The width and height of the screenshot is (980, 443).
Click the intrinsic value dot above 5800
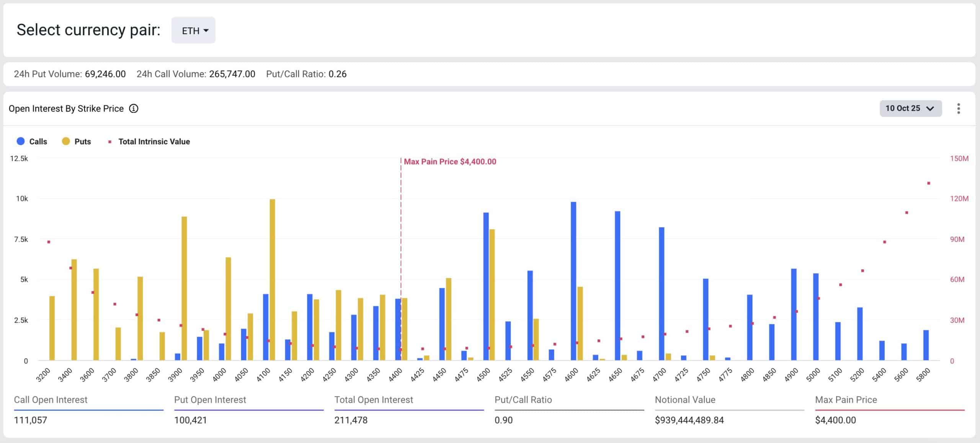(929, 183)
